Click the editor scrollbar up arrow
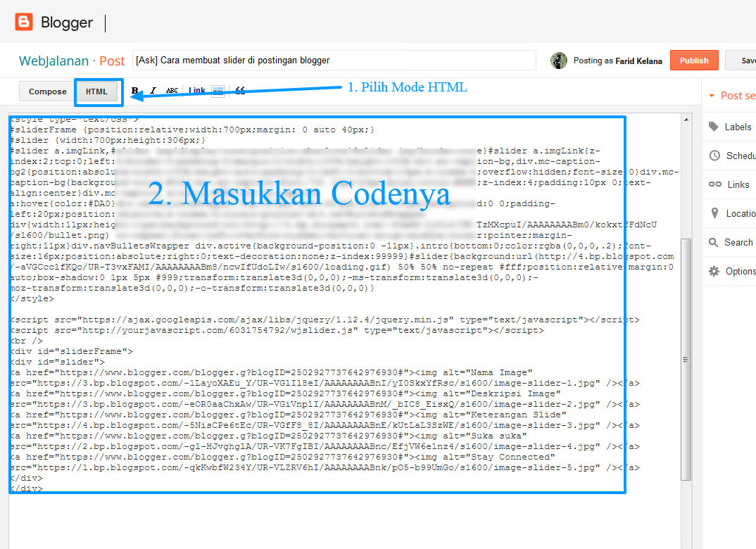This screenshot has height=549, width=756. tap(686, 120)
